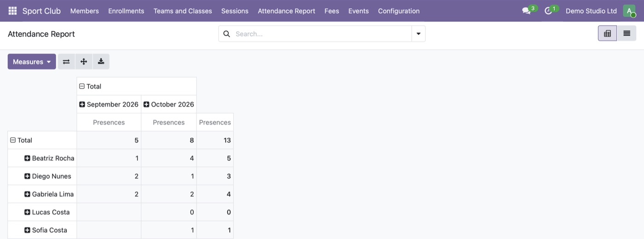Screen dimensions: 644x239
Task: Expand the September 2026 column
Action: [109, 104]
